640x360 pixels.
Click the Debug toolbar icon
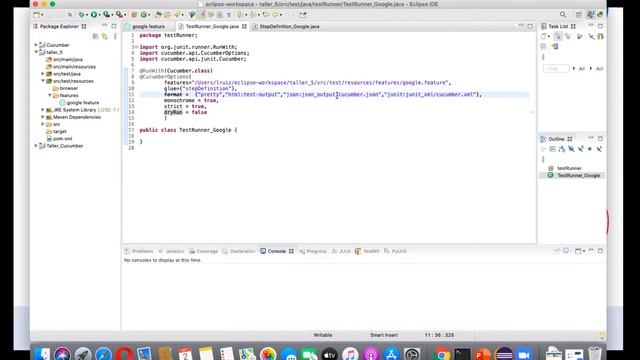coord(81,15)
